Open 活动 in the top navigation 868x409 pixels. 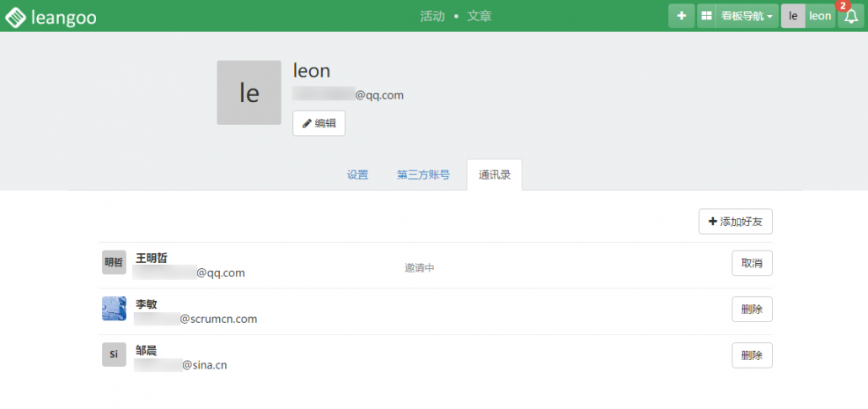431,16
